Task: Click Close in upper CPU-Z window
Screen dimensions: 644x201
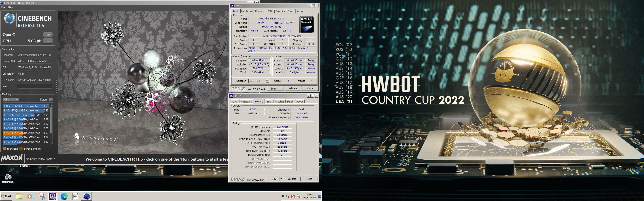Action: click(x=310, y=88)
